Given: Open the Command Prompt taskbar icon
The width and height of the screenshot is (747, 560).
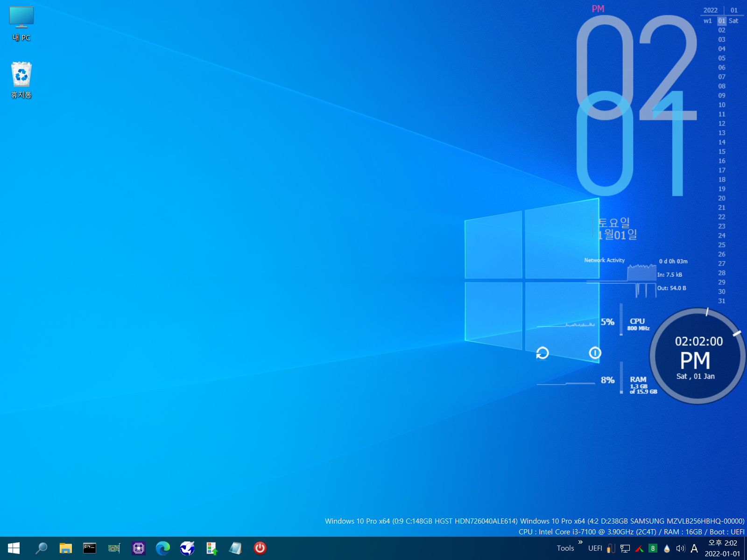Looking at the screenshot, I should 90,548.
